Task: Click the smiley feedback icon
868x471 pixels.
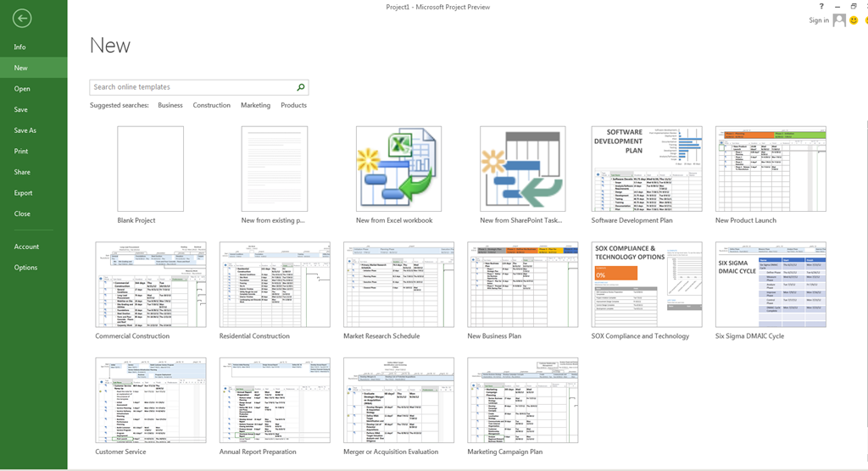Action: [x=854, y=20]
